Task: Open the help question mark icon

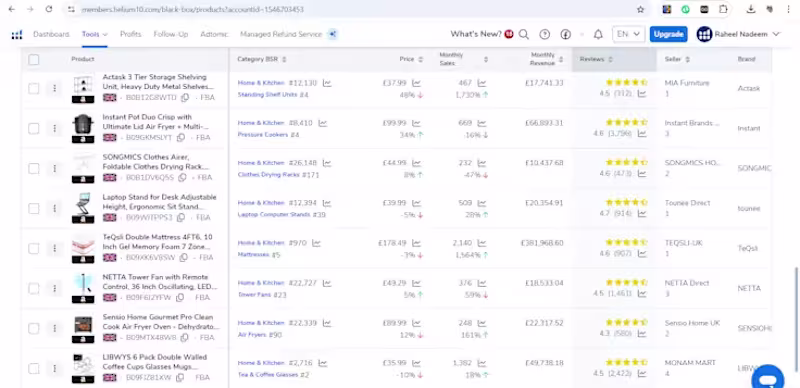Action: (x=544, y=34)
